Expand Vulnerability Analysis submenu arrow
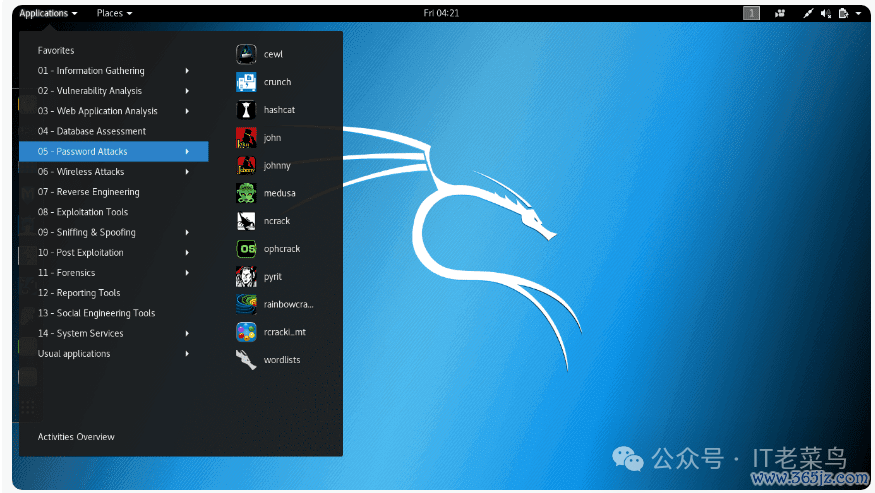 pyautogui.click(x=187, y=91)
